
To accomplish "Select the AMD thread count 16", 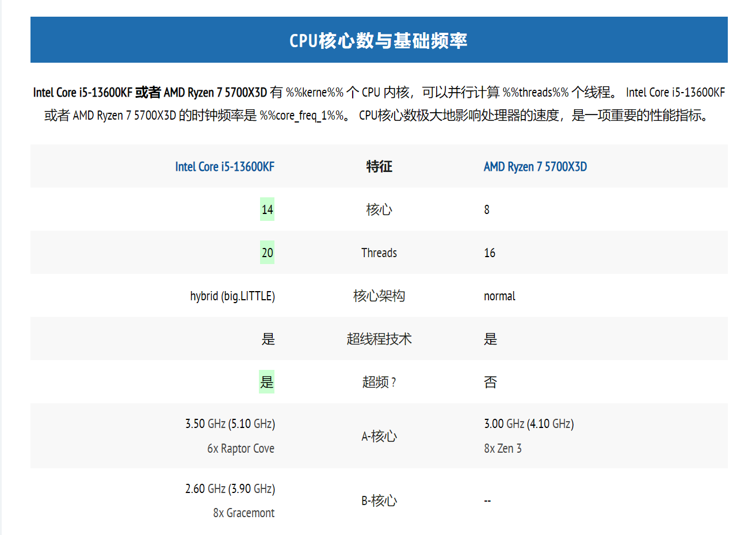I will coord(490,253).
